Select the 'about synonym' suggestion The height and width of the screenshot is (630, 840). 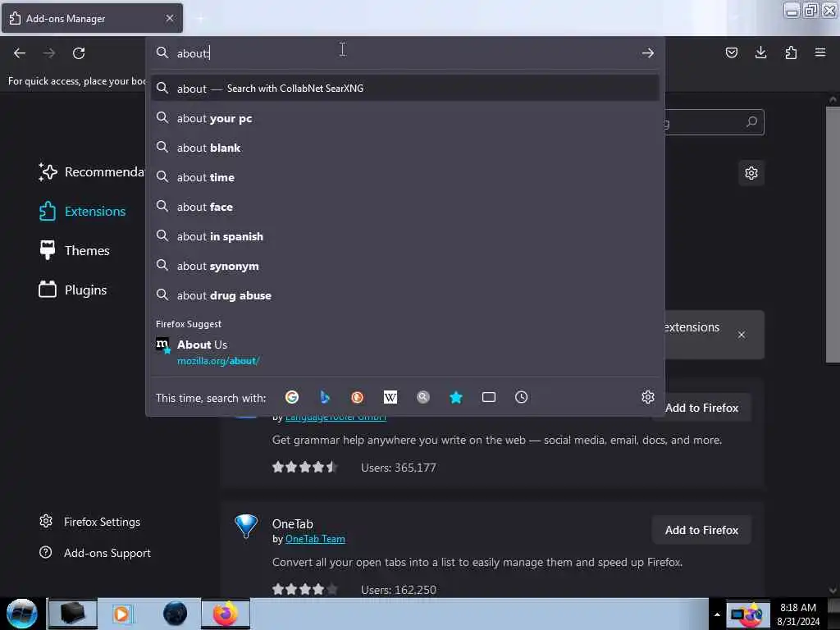coord(405,266)
